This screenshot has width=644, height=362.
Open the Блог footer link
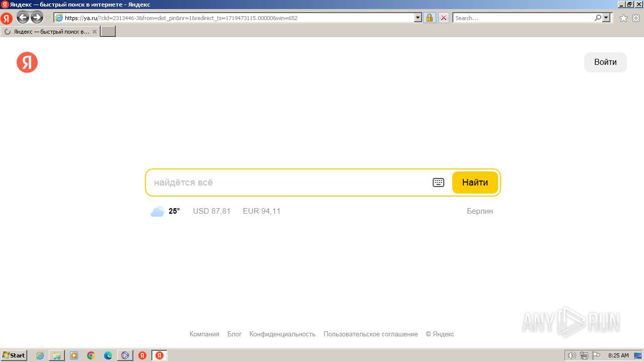[x=234, y=334]
